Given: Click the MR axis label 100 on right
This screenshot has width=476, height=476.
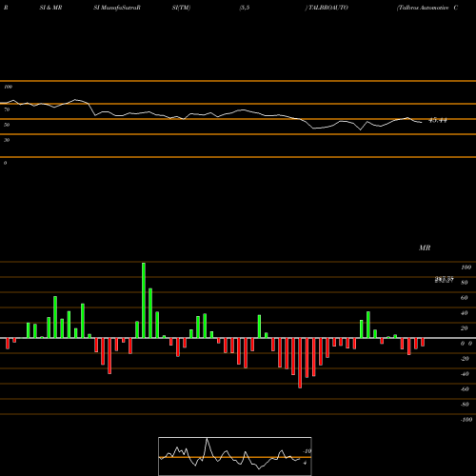Looking at the screenshot, I should tap(466, 268).
